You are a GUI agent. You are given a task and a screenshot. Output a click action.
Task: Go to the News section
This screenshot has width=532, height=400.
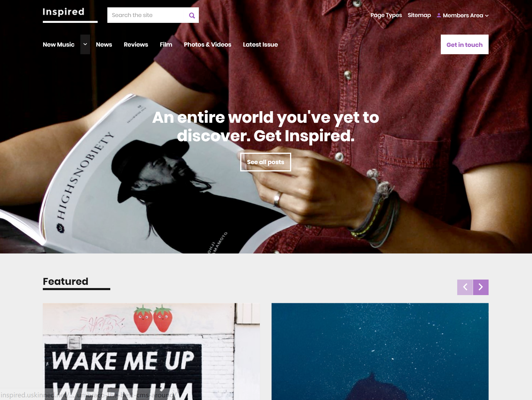(104, 45)
